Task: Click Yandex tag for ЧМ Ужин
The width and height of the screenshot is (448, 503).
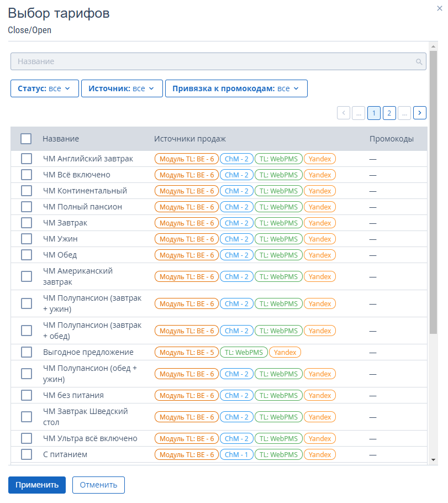Action: 319,239
